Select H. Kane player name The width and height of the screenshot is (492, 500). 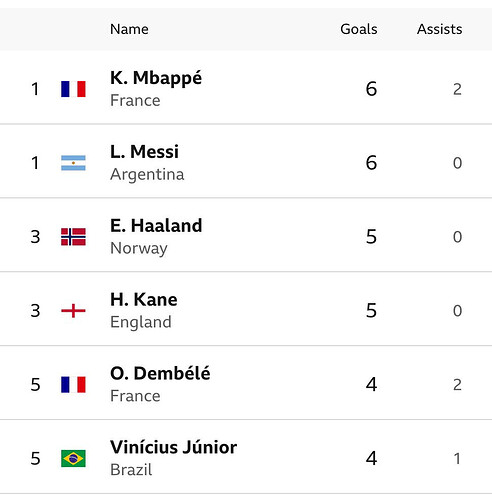(144, 300)
